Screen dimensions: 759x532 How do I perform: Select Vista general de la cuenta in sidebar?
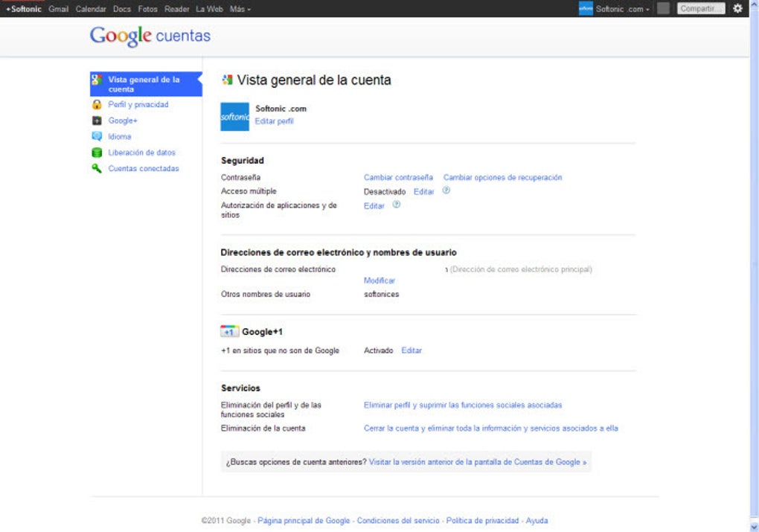[x=146, y=84]
